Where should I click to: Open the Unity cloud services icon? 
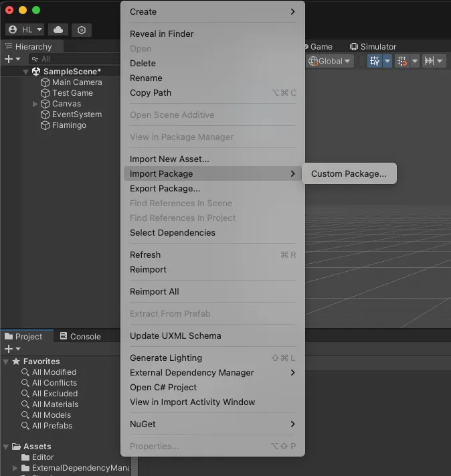(x=58, y=29)
